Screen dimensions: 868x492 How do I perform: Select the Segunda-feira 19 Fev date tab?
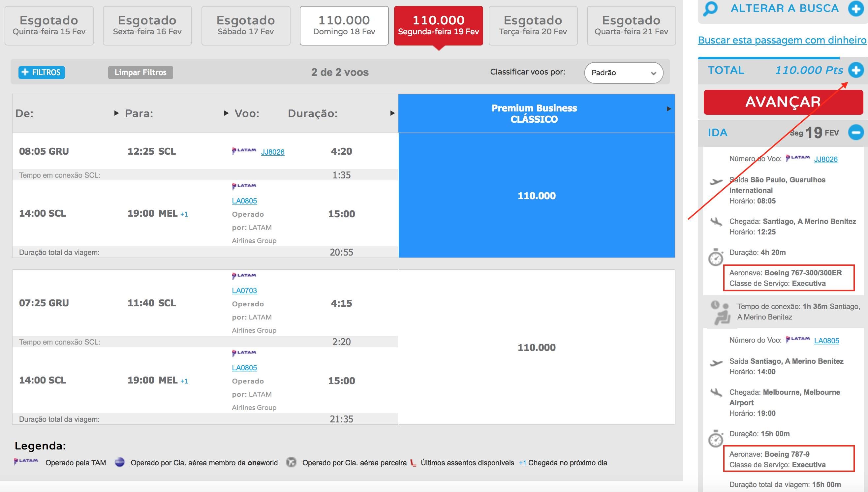tap(439, 26)
